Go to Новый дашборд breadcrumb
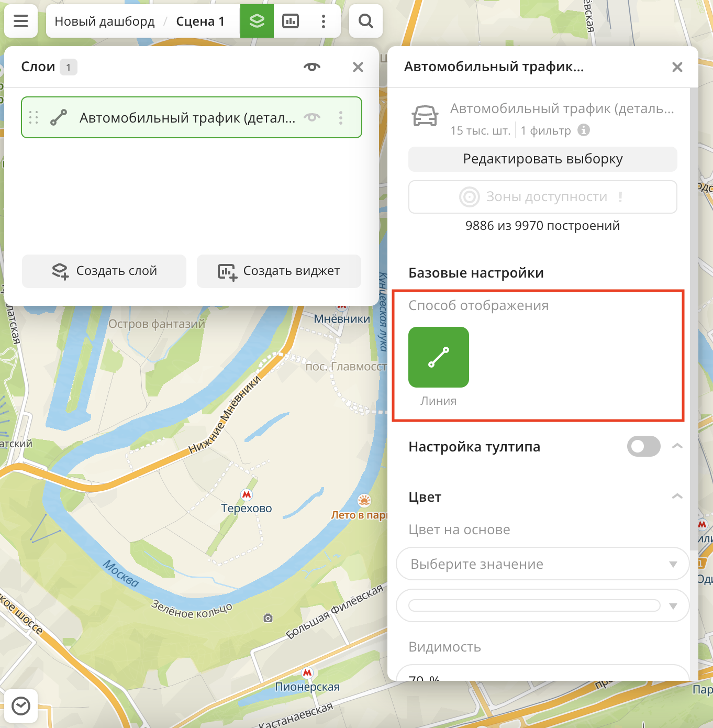 click(105, 21)
